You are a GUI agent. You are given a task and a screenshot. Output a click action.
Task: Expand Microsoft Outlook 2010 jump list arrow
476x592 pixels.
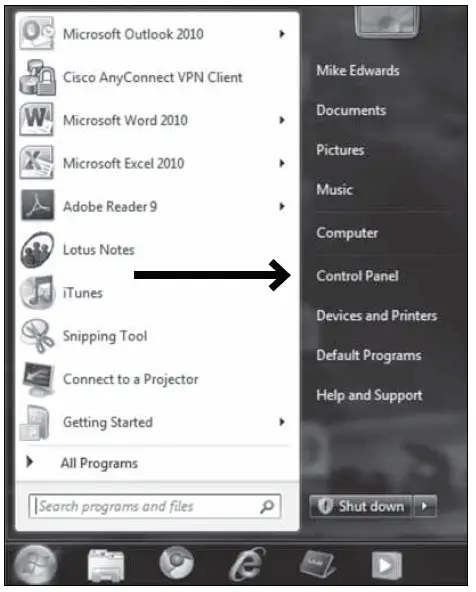[282, 34]
